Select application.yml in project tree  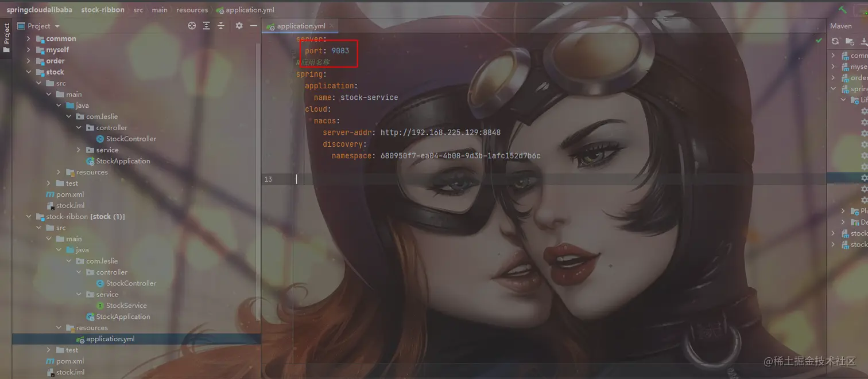click(x=137, y=339)
